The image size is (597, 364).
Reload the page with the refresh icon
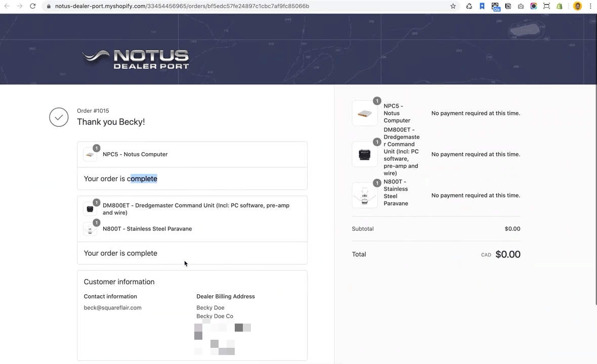pyautogui.click(x=33, y=6)
